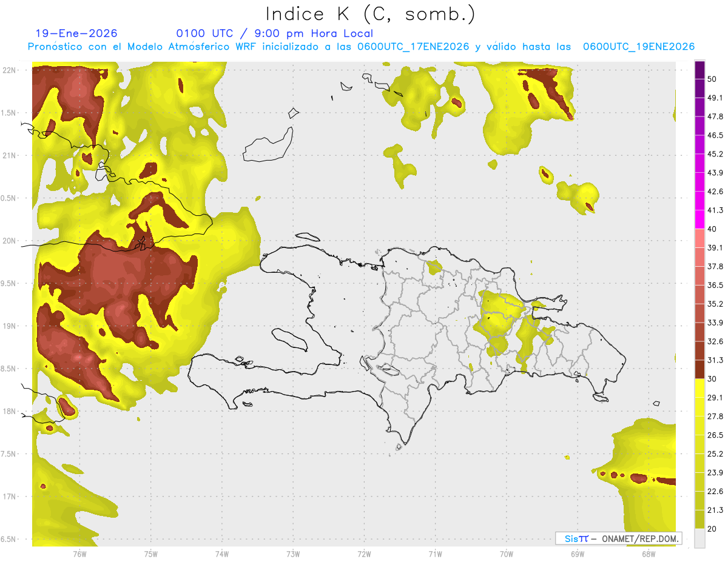
Task: Click the color scale value '21.3'
Action: 715,510
